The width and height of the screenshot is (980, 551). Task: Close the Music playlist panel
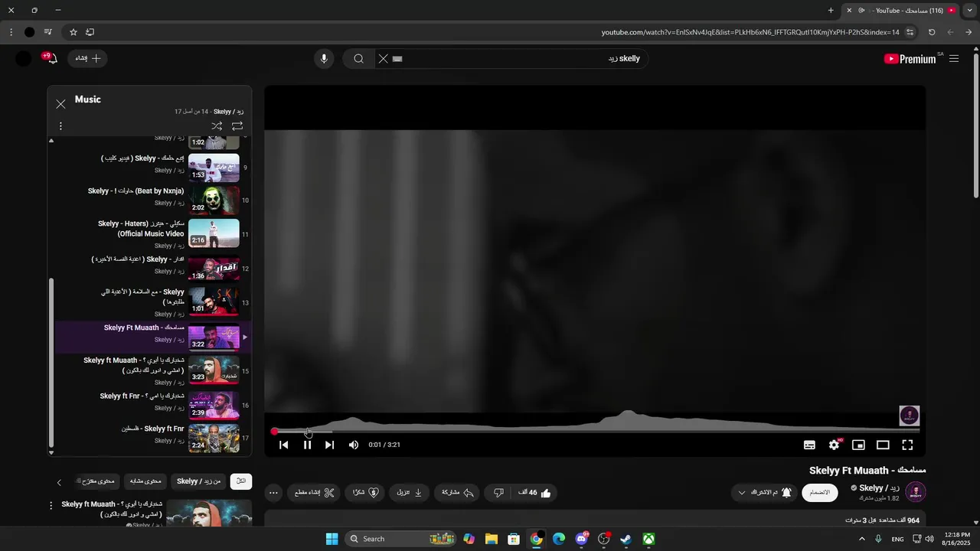60,104
